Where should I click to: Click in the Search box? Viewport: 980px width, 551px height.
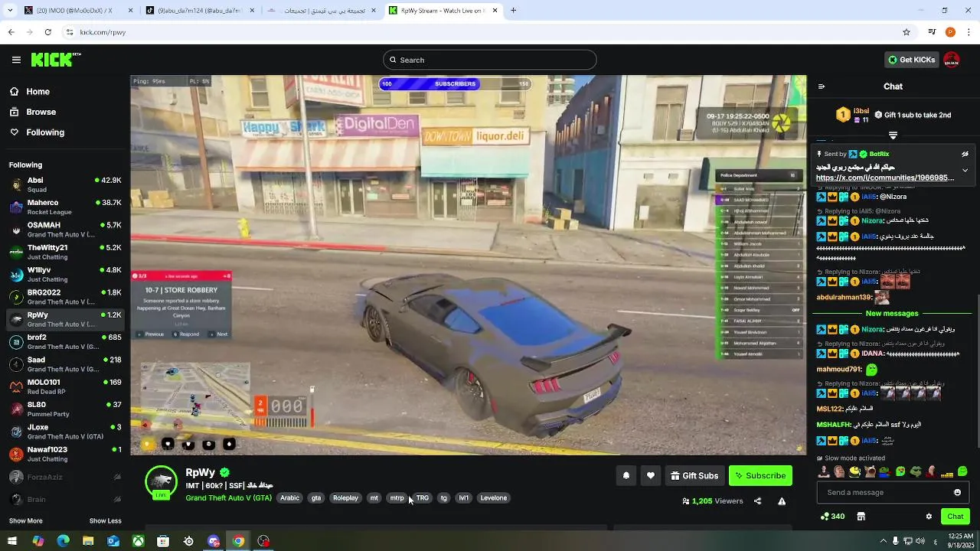(x=490, y=60)
